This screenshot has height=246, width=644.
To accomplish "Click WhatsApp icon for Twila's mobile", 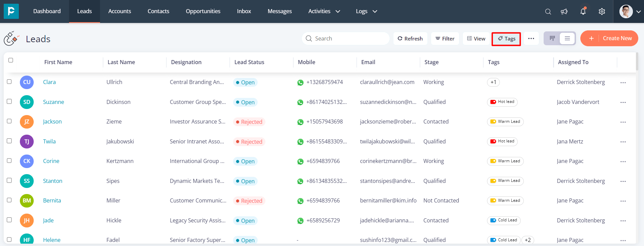I will coord(300,142).
